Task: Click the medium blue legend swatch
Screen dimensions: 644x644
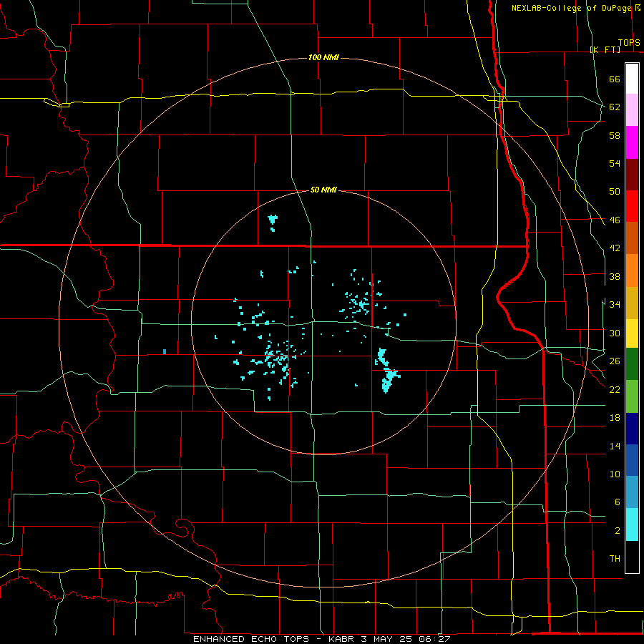Action: [632, 460]
